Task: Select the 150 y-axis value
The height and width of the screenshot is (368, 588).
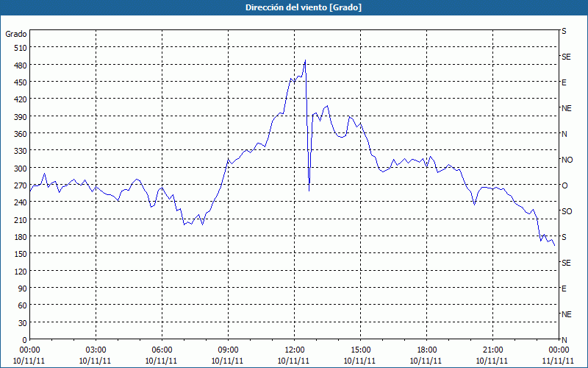Action: [x=21, y=254]
